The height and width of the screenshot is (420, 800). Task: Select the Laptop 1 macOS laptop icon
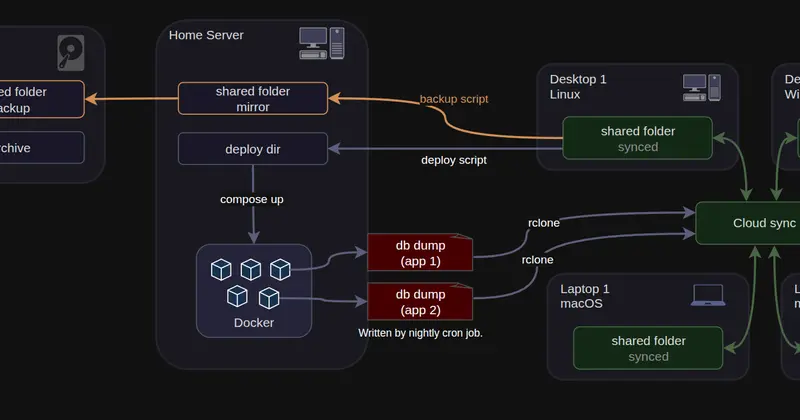[x=708, y=295]
